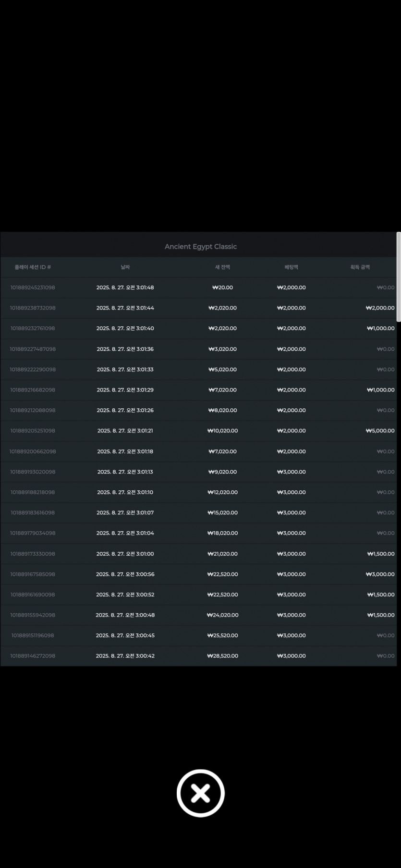This screenshot has height=868, width=401.
Task: Close the history panel with the X icon
Action: 200,793
